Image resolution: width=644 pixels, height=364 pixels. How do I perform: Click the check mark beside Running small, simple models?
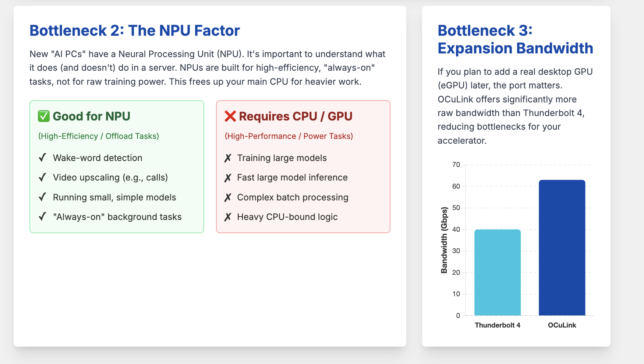pyautogui.click(x=42, y=197)
